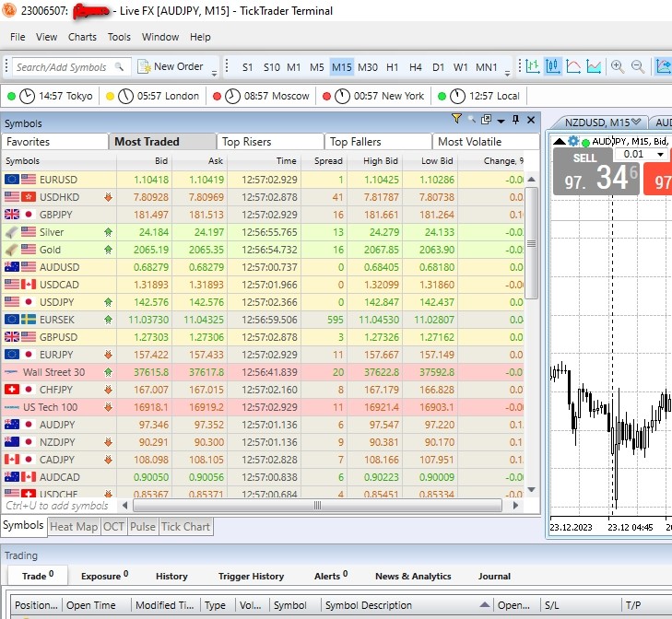The image size is (672, 619).
Task: Select the H1 timeframe
Action: (392, 67)
